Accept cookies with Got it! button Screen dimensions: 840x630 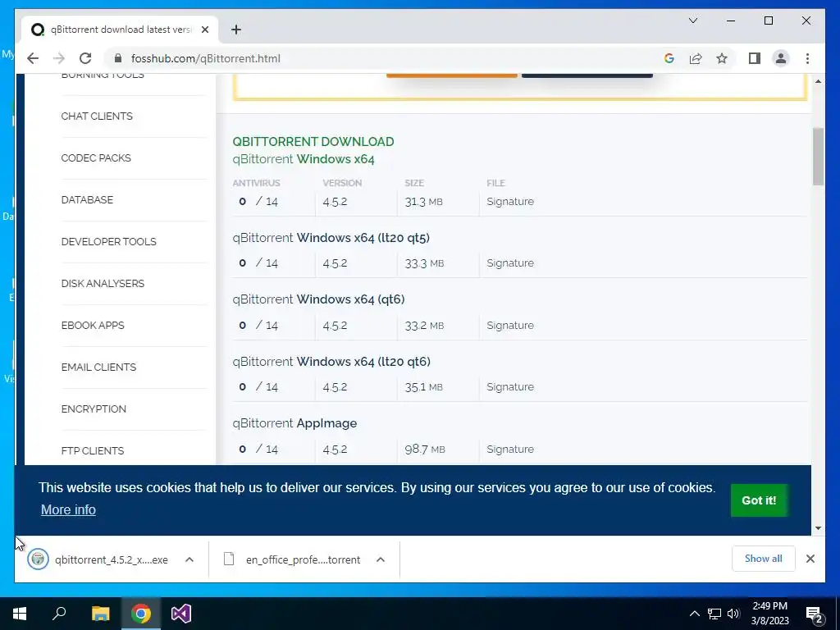[x=759, y=500]
